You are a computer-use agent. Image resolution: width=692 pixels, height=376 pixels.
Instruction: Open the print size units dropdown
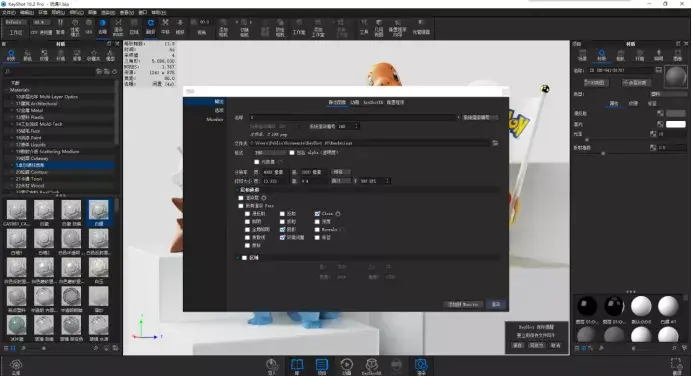pos(341,181)
